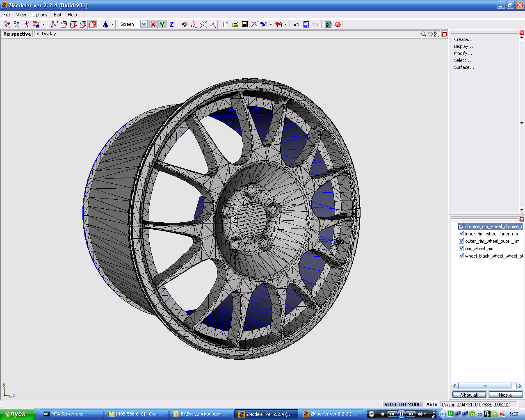Select the viewport pan hand tool

click(x=430, y=34)
